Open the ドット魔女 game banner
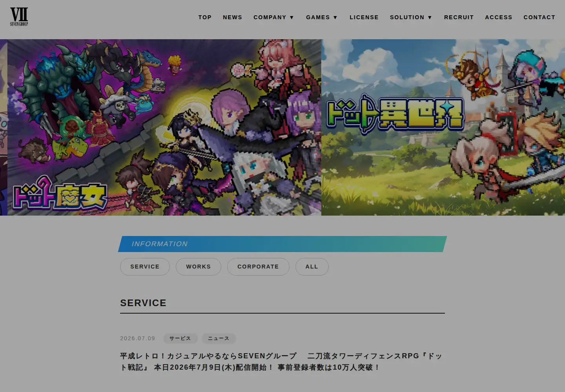 (x=164, y=127)
